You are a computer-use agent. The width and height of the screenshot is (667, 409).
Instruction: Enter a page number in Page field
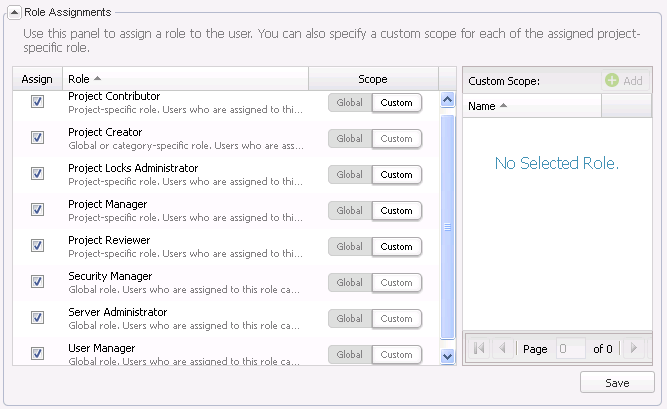point(572,349)
